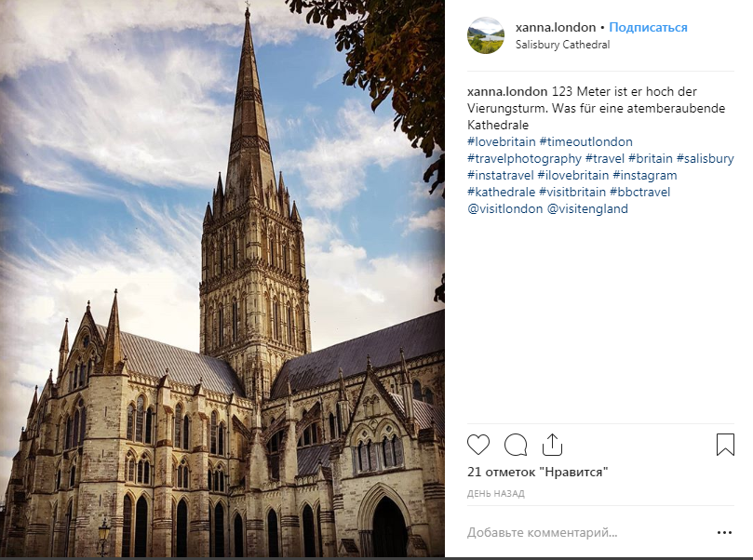The width and height of the screenshot is (753, 560).
Task: Open the comment bubble icon
Action: (x=516, y=445)
